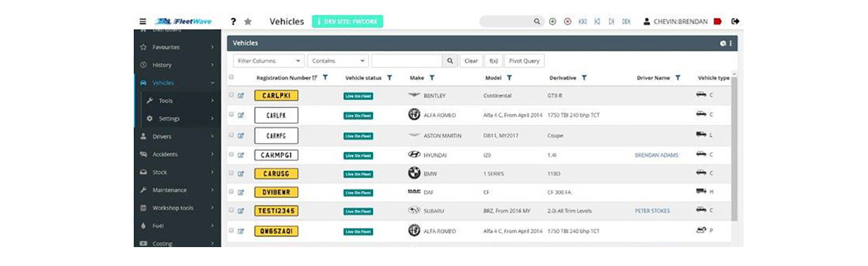Click the help question mark icon
868x266 pixels.
tap(233, 22)
